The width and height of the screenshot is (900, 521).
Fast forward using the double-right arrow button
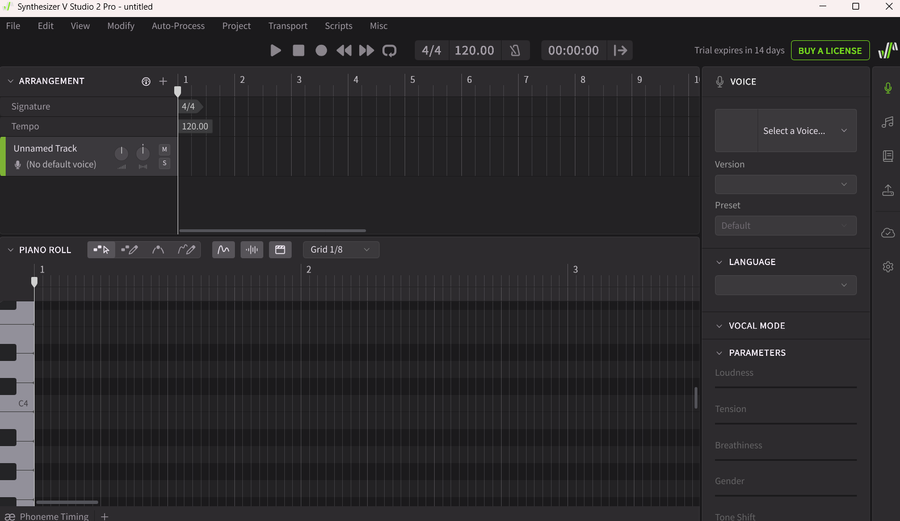(x=366, y=50)
